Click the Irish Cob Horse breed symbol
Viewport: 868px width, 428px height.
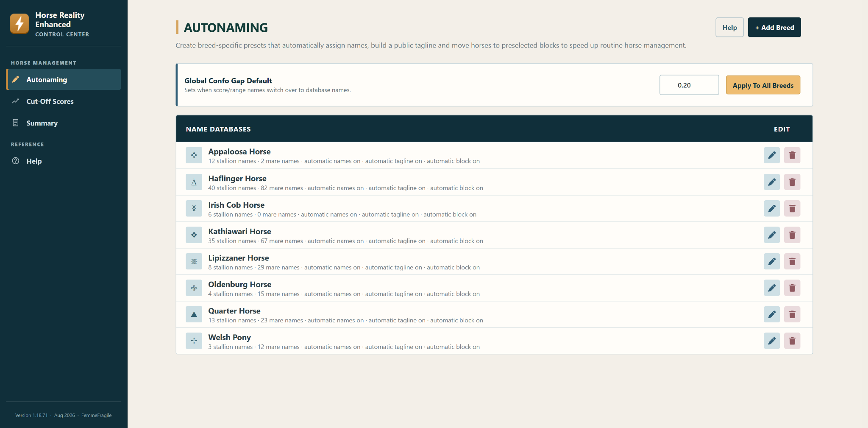(194, 209)
